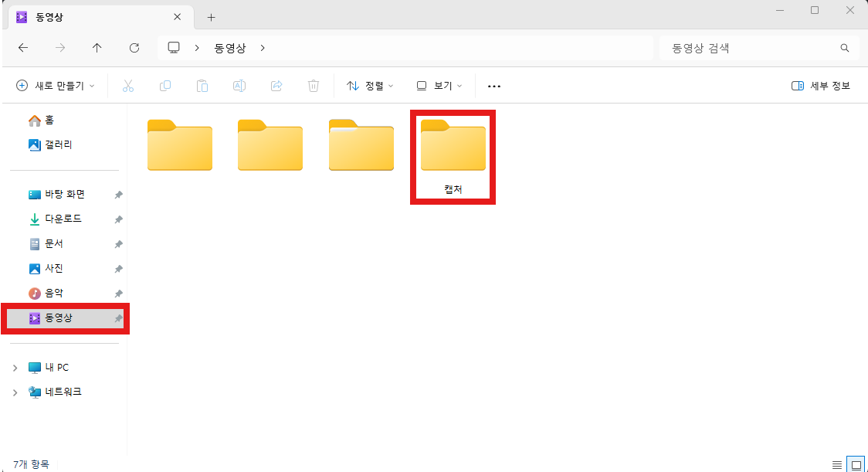Image resolution: width=868 pixels, height=472 pixels.
Task: Switch to large icons view toggle
Action: (856, 464)
